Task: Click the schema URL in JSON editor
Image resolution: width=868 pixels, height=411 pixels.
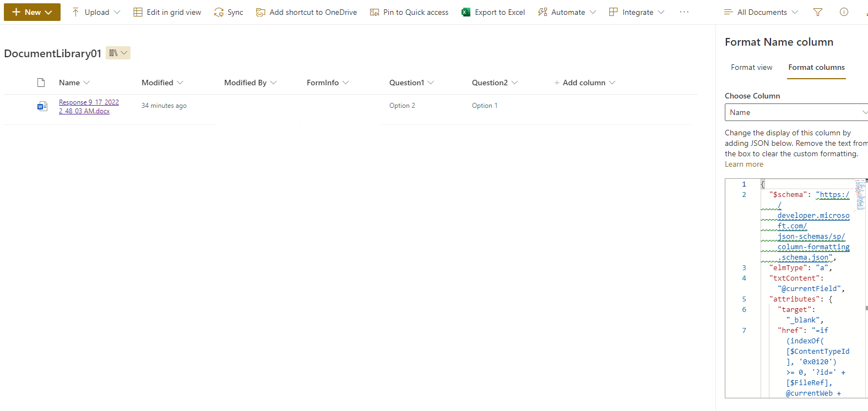Action: click(x=813, y=226)
